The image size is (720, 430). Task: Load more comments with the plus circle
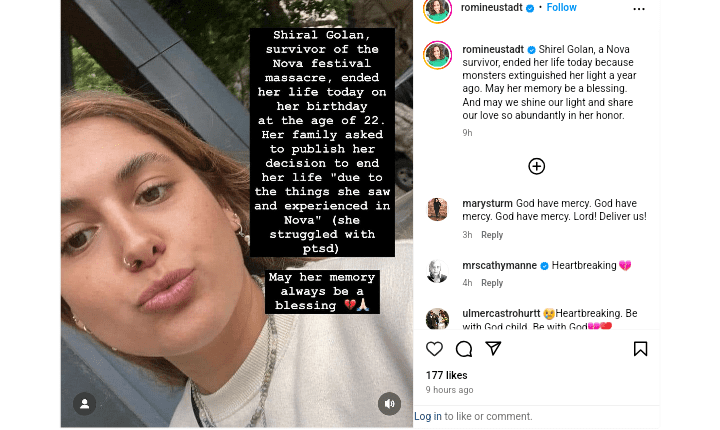tap(536, 166)
